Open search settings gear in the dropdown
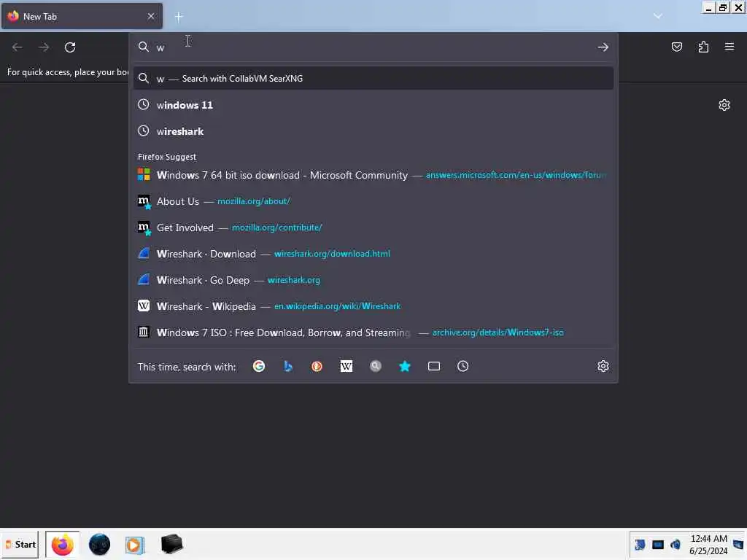The image size is (747, 560). point(603,366)
